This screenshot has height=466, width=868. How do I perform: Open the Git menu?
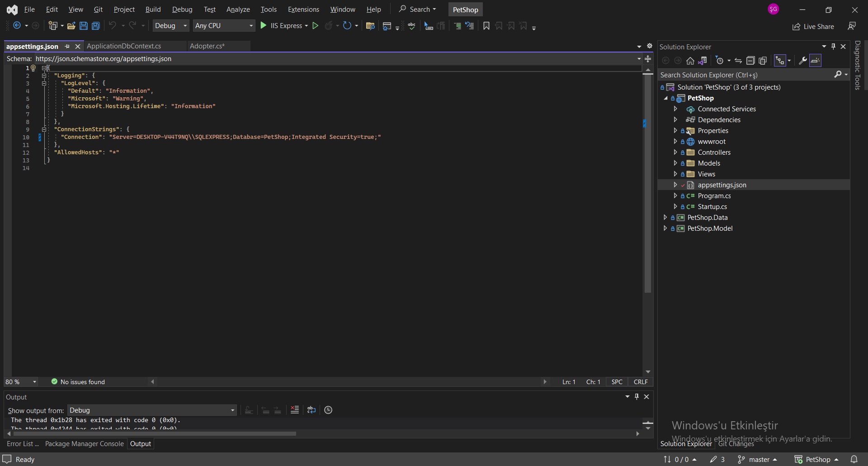[x=98, y=9]
